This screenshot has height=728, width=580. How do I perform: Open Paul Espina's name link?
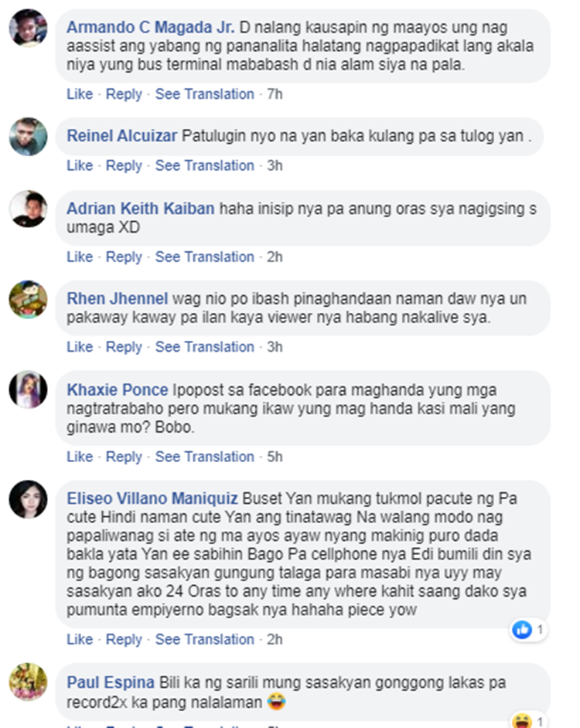[x=111, y=682]
